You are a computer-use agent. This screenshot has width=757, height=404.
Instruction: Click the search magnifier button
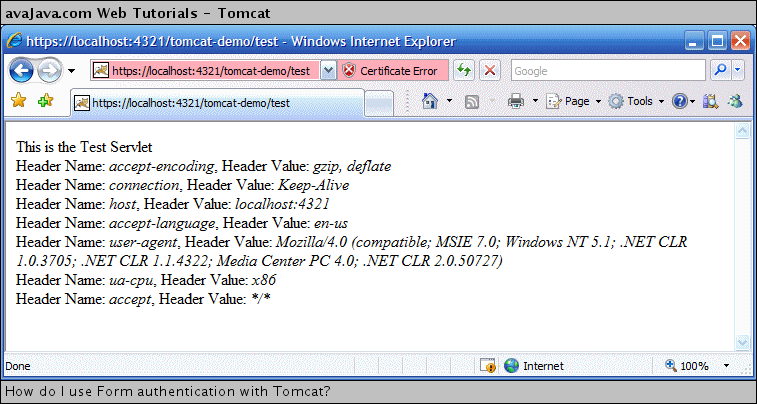[x=721, y=70]
